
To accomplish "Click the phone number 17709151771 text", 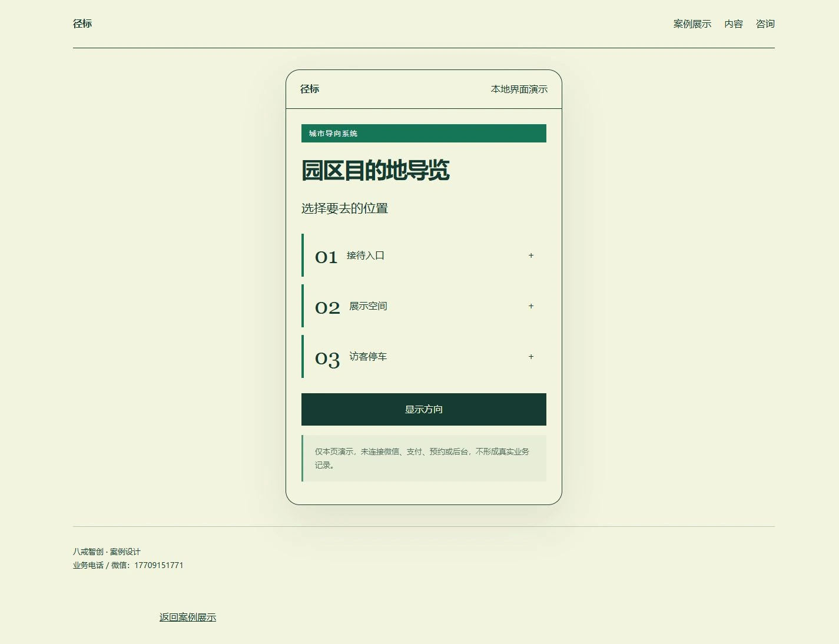I will click(159, 565).
